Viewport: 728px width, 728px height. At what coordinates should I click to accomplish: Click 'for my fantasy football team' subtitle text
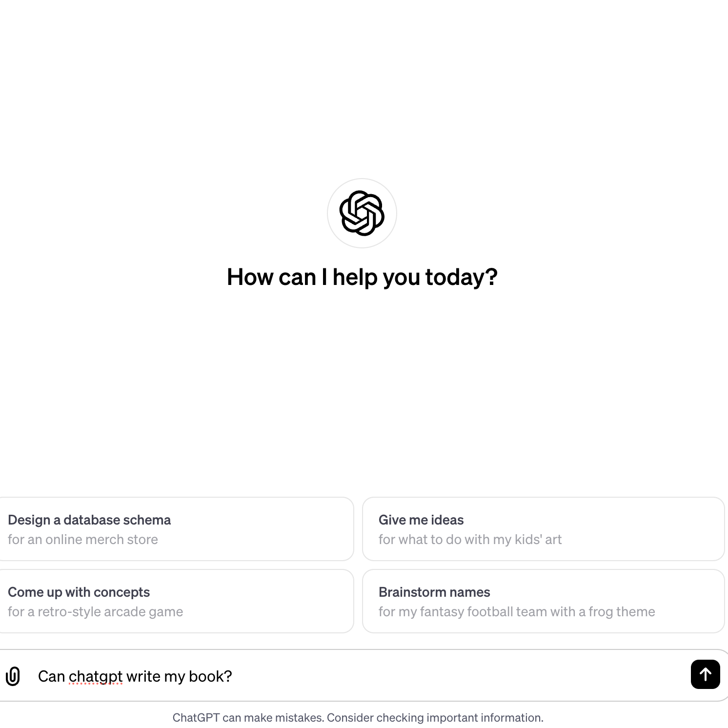coord(463,612)
